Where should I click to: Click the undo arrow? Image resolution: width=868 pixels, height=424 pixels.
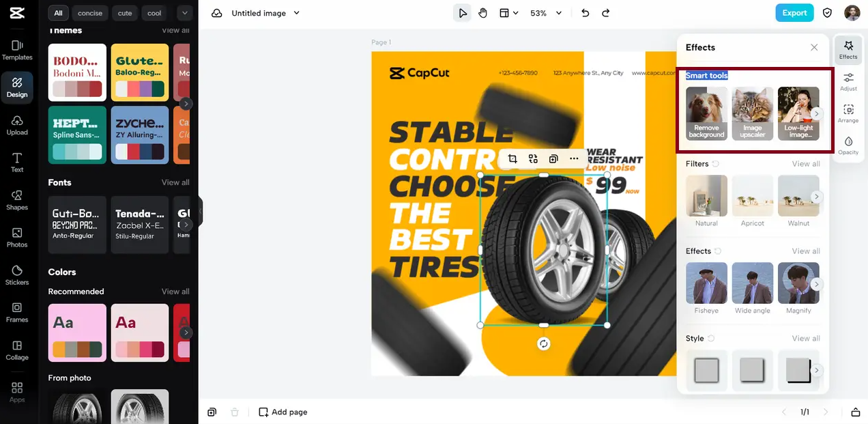coord(585,13)
